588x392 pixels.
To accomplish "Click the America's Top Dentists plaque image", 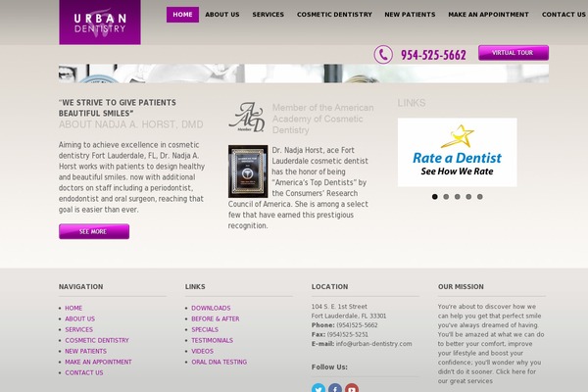I will (248, 171).
